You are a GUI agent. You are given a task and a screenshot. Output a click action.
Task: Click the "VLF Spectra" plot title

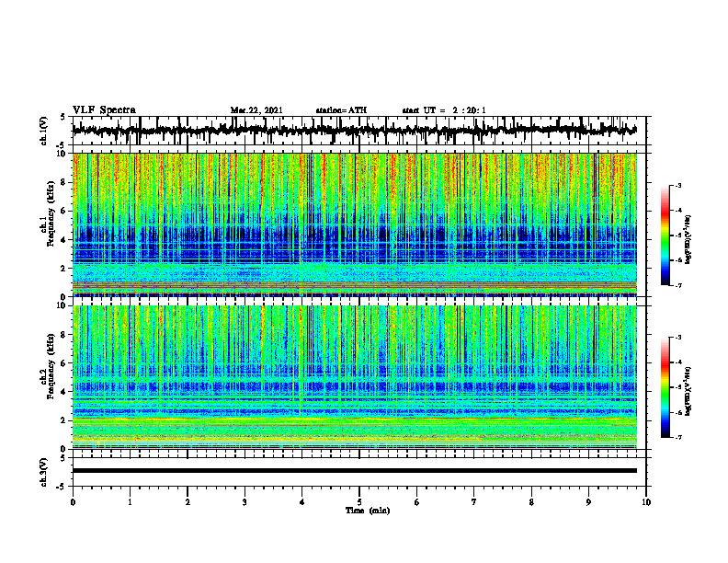coord(104,110)
